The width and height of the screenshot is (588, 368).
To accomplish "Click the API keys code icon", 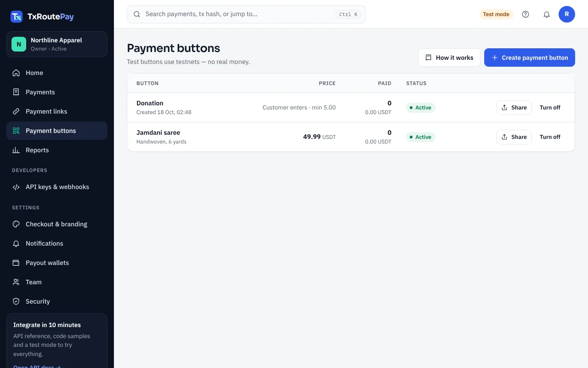I will click(16, 187).
